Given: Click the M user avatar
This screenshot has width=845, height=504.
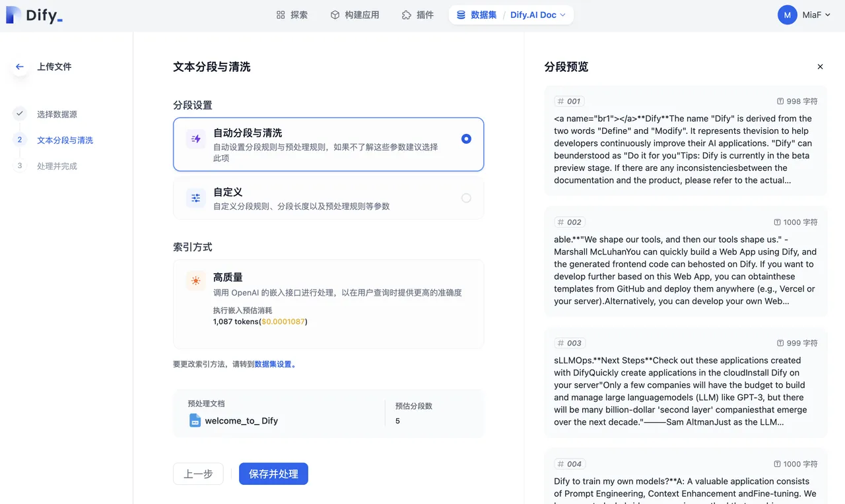Looking at the screenshot, I should tap(787, 15).
